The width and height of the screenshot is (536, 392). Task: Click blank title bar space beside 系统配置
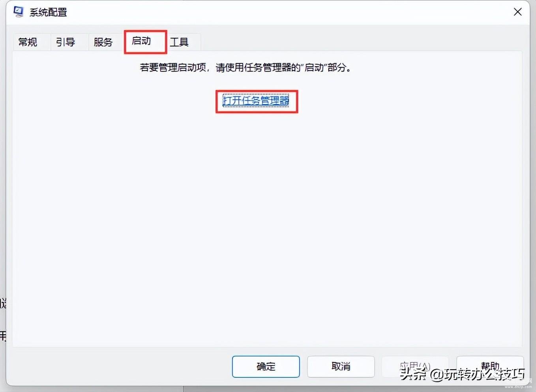pos(288,12)
